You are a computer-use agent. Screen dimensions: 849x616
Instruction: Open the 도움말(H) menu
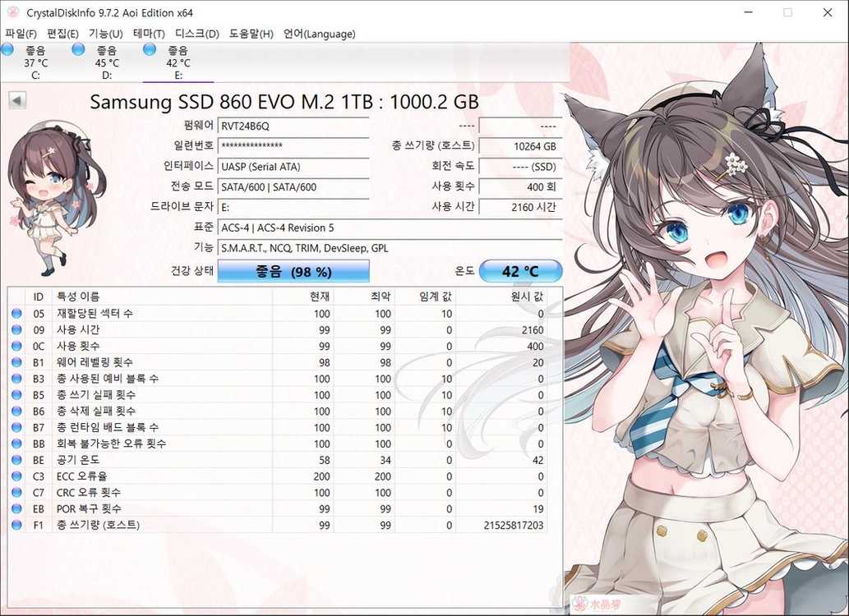click(251, 34)
